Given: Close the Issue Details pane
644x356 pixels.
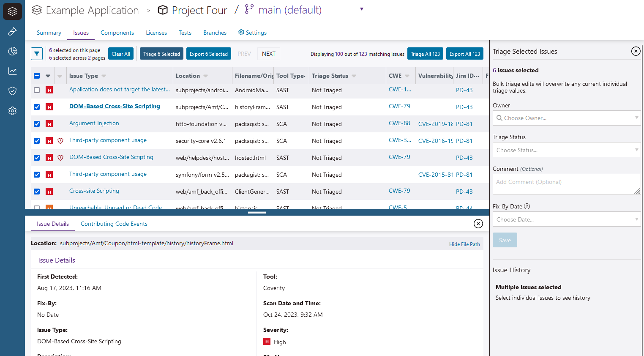Looking at the screenshot, I should point(478,224).
